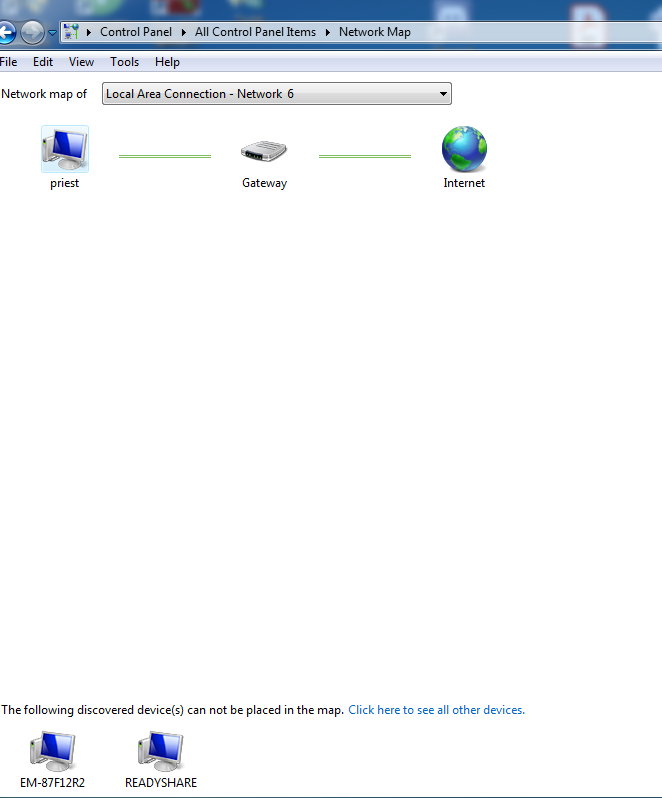662x798 pixels.
Task: Open the Help menu
Action: point(167,62)
